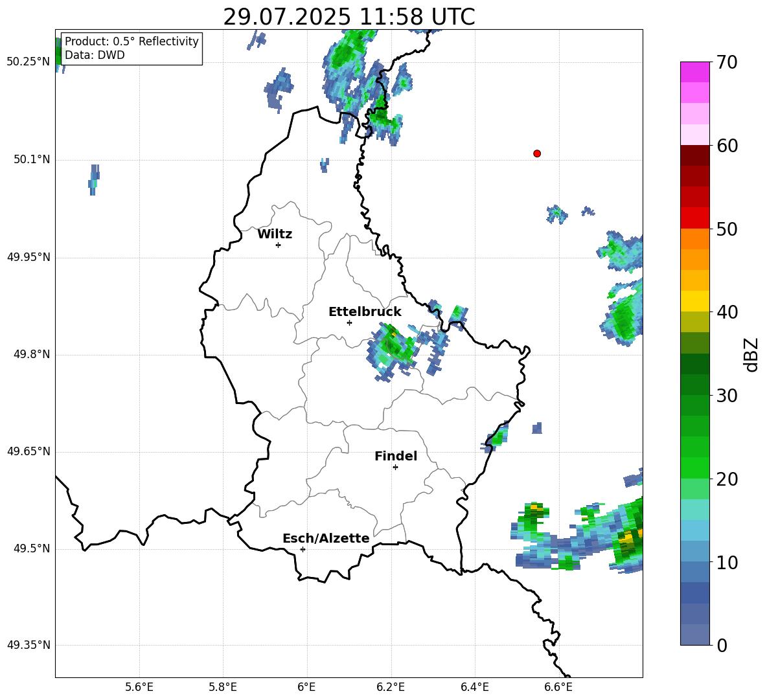Click the 50.25°N latitude label
The height and width of the screenshot is (700, 767).
coord(29,62)
